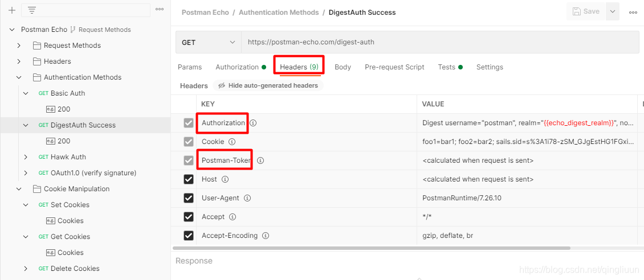The image size is (644, 280).
Task: Click the horizontal scrollbar under headers table
Action: click(x=371, y=248)
